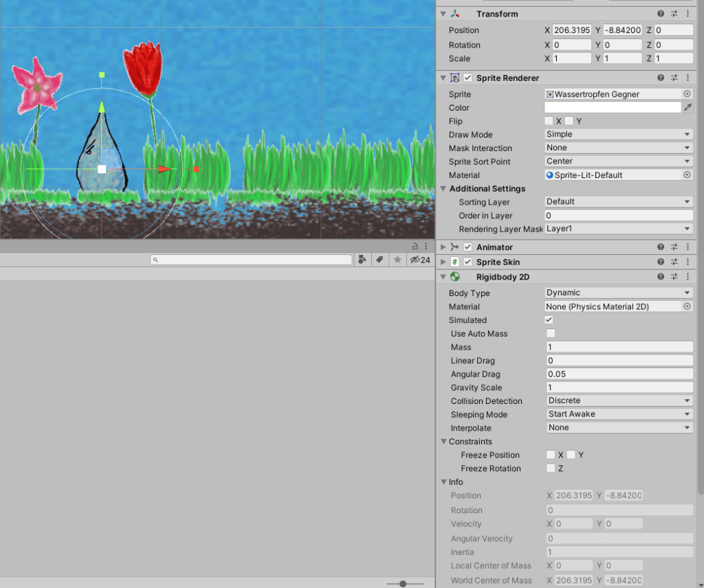Click the search by label tag icon
704x588 pixels.
(379, 260)
